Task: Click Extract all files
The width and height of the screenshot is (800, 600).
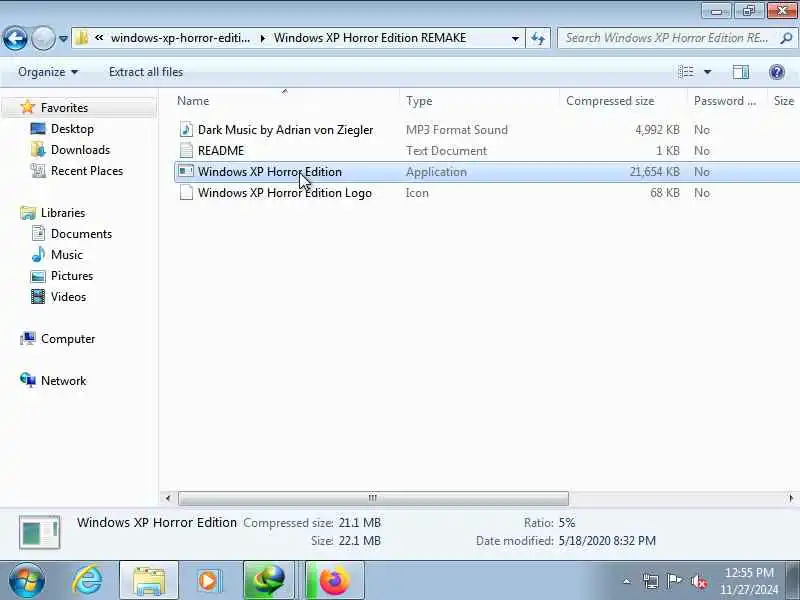Action: (146, 72)
